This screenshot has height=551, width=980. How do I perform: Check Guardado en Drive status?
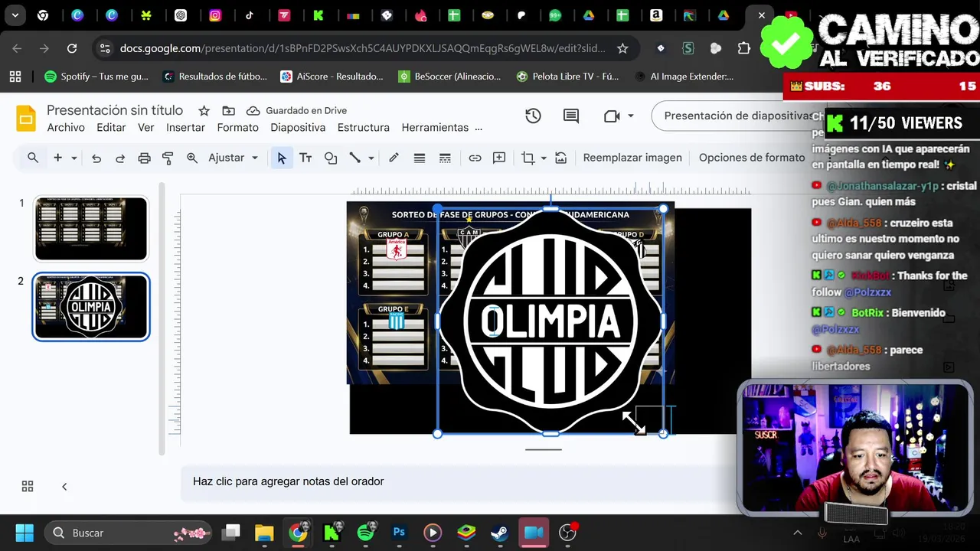296,111
